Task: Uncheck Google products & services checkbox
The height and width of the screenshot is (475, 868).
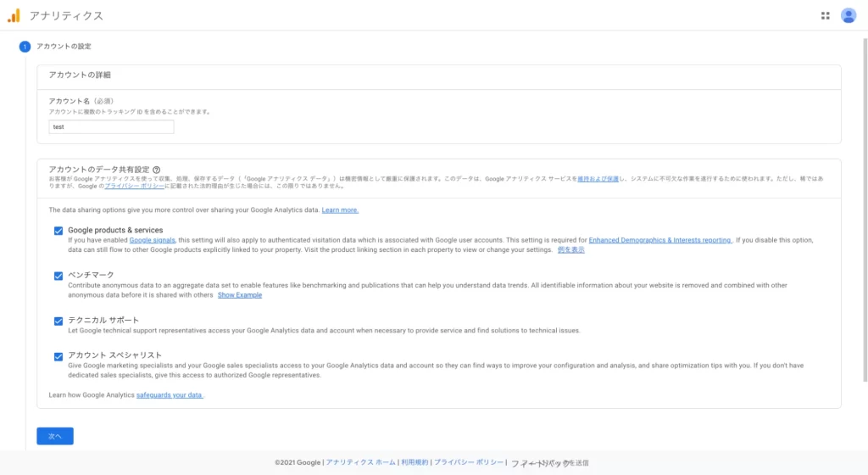Action: [x=58, y=231]
